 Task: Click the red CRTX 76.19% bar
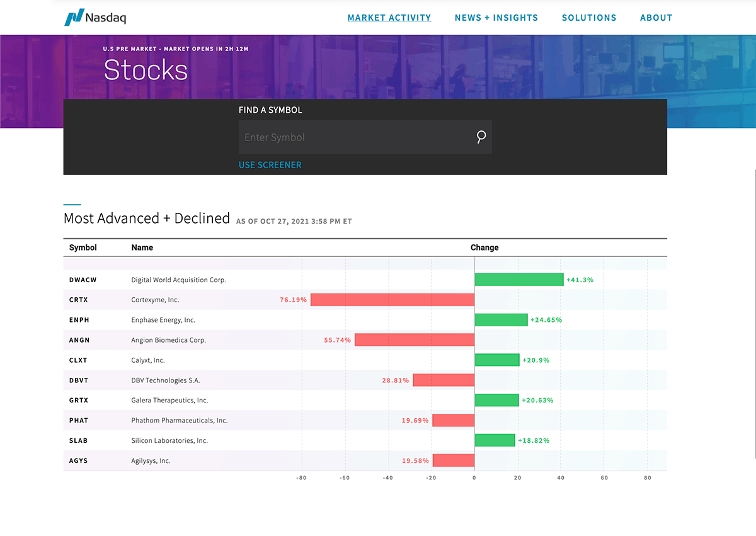(392, 300)
